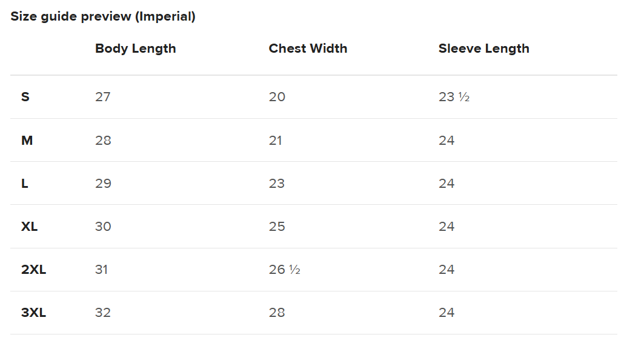
Task: Select body length value 29 for size L
Action: [103, 184]
